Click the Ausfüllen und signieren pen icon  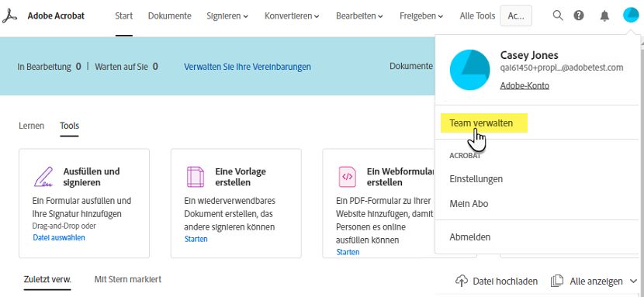43,176
